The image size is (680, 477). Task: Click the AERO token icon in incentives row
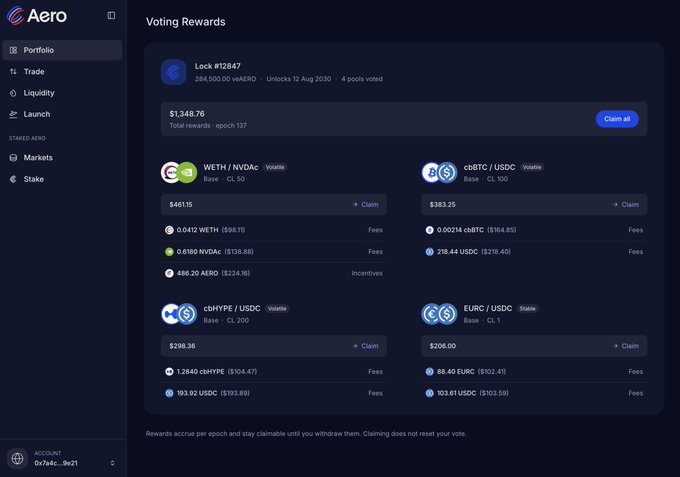(x=169, y=273)
